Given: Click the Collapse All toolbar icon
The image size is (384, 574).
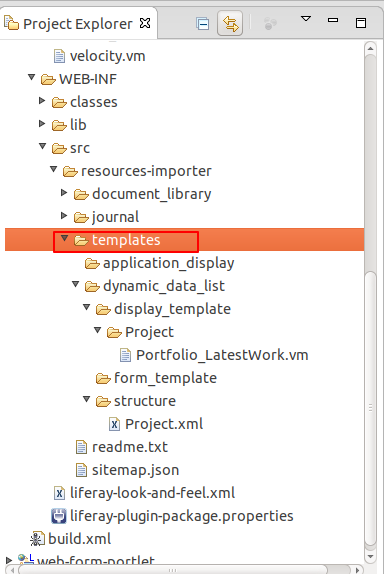Looking at the screenshot, I should [202, 24].
